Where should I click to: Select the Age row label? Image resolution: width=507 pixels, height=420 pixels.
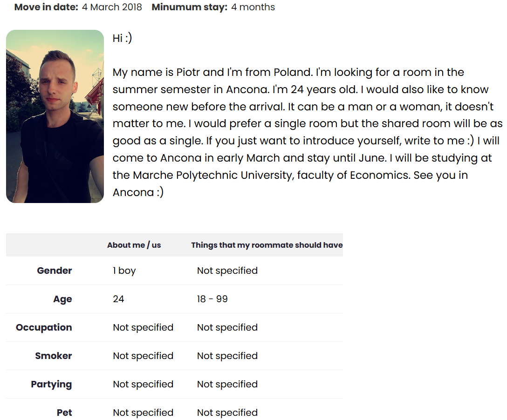coord(63,299)
